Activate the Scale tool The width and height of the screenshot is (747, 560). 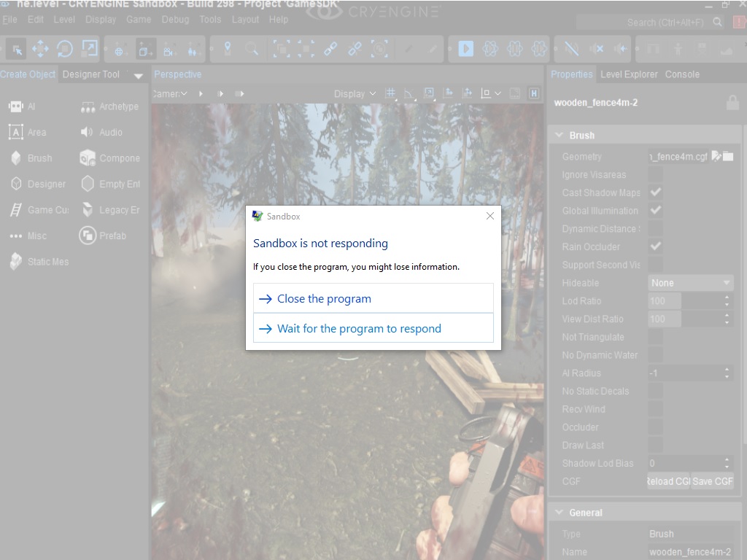90,49
